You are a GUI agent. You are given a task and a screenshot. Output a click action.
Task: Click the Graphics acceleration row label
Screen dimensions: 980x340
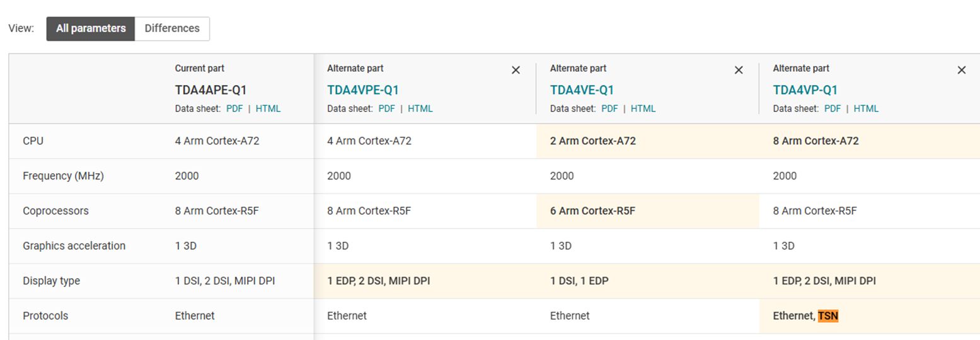[x=74, y=246]
